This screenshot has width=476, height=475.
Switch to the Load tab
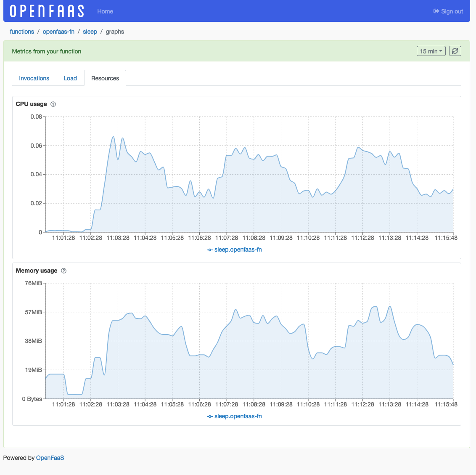click(70, 78)
